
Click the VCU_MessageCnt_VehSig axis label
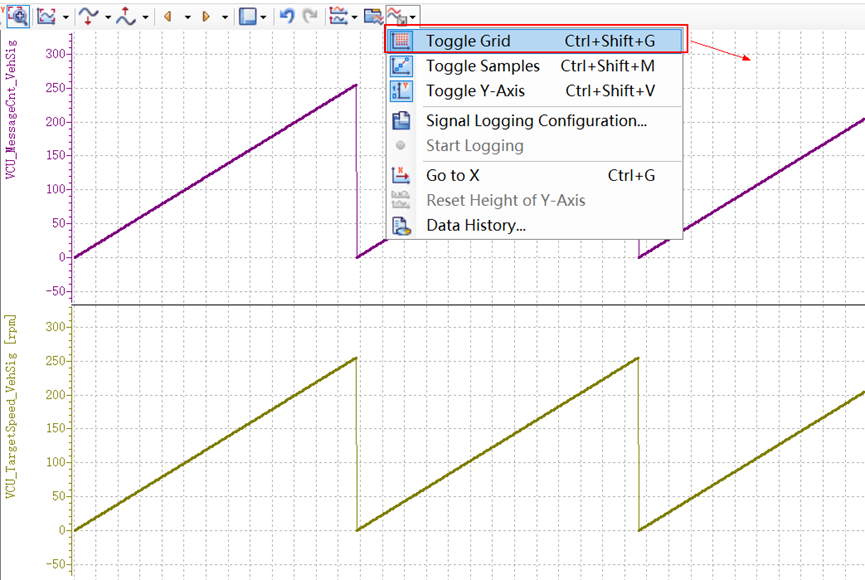[11, 109]
